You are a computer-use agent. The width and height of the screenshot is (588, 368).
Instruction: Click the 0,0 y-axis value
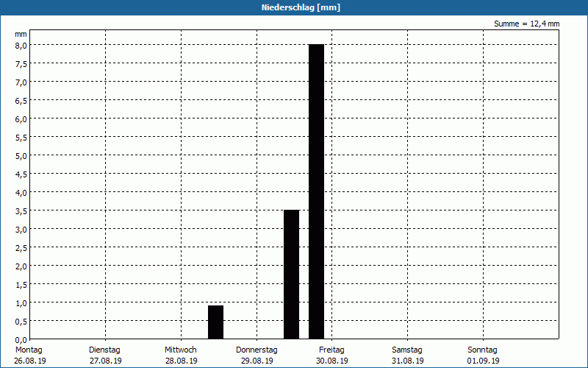pos(21,340)
